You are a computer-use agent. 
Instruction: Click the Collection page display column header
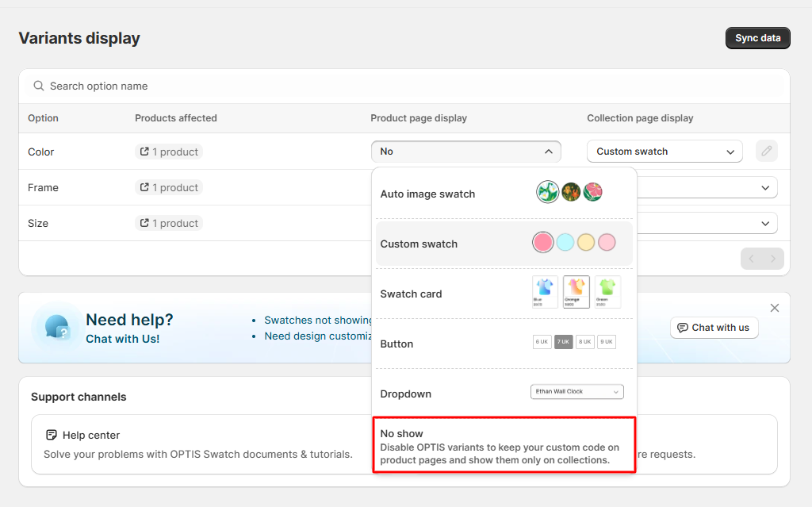point(640,118)
